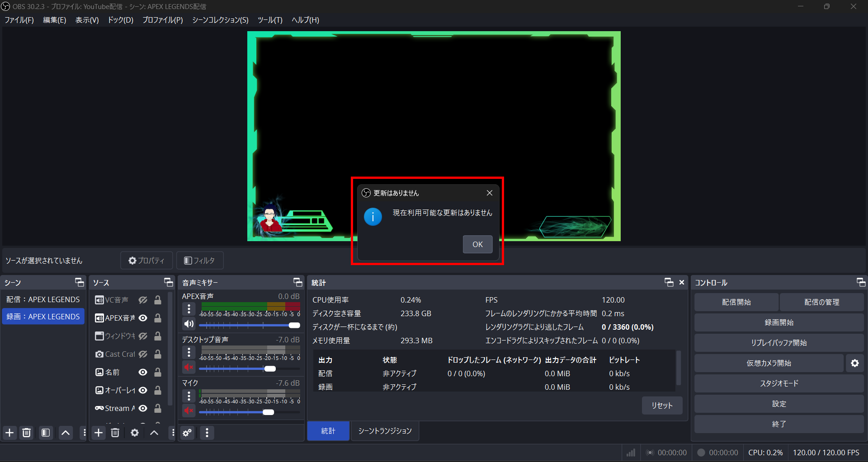Screen dimensions: 868x462
Task: Adjust the APEX音声 volume slider
Action: [x=250, y=325]
